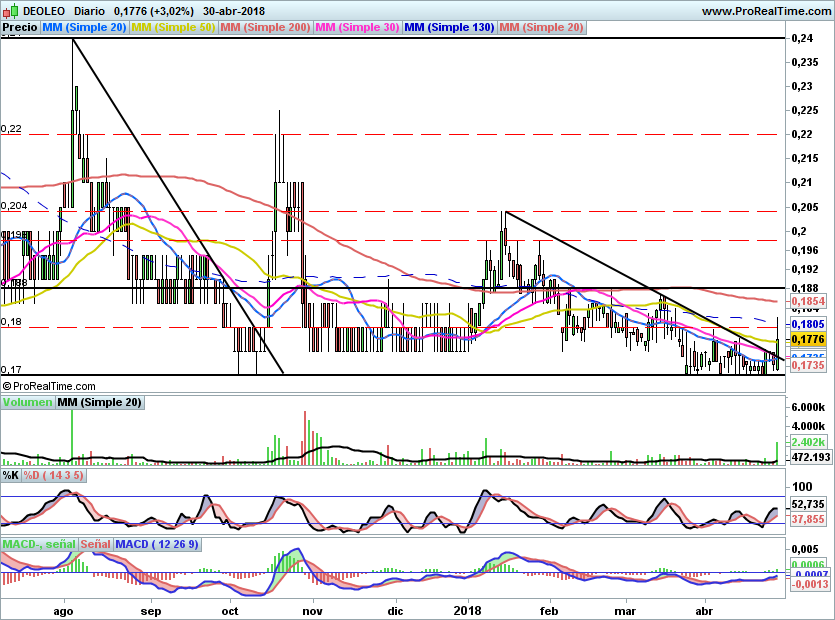Click the yellow 0,1776 current price tag
Viewport: 835px width, 620px height.
click(806, 340)
